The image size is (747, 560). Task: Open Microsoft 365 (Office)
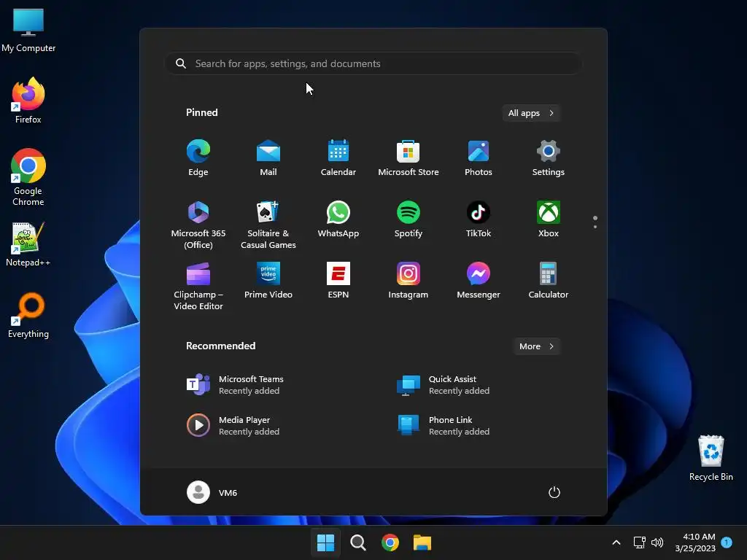pyautogui.click(x=198, y=225)
